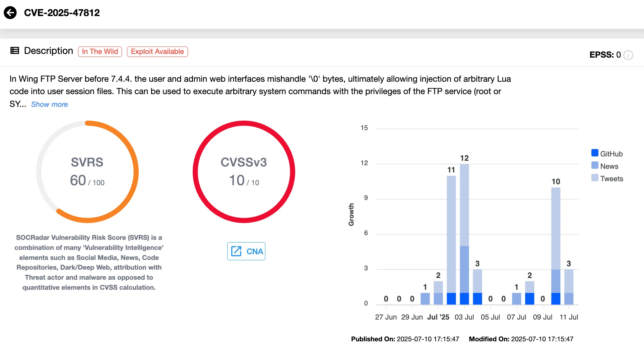The height and width of the screenshot is (347, 644).
Task: Go back using the arrow icon
Action: tap(10, 13)
